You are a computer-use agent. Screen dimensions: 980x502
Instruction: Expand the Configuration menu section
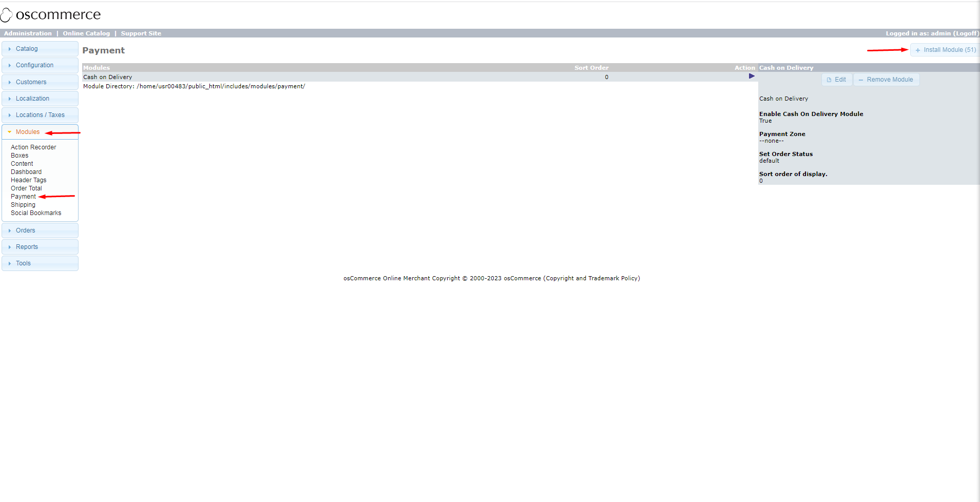[40, 65]
